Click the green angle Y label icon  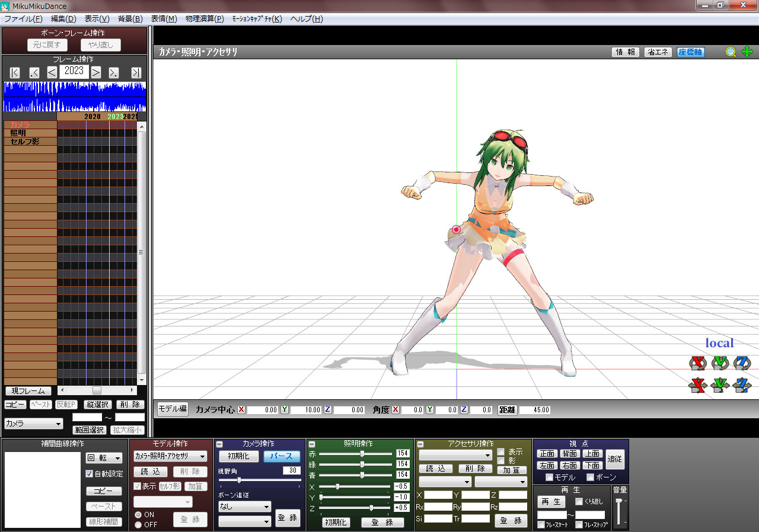[x=430, y=409]
